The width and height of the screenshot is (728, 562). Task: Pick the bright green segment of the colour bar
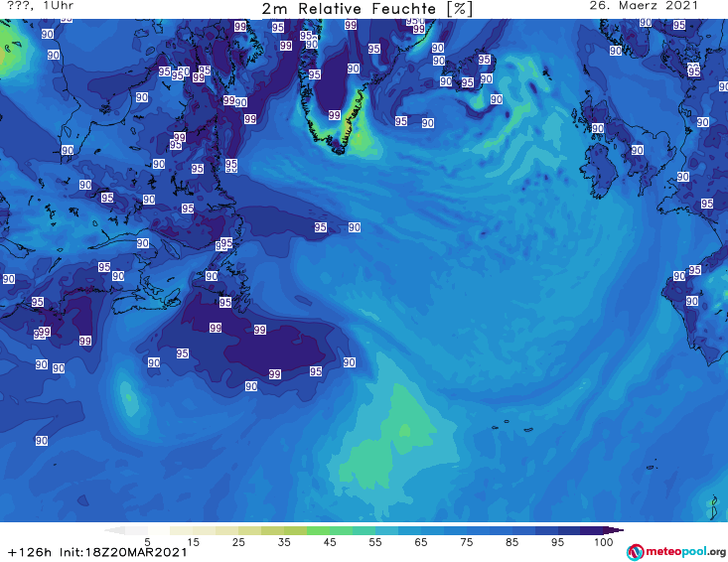[x=318, y=530]
